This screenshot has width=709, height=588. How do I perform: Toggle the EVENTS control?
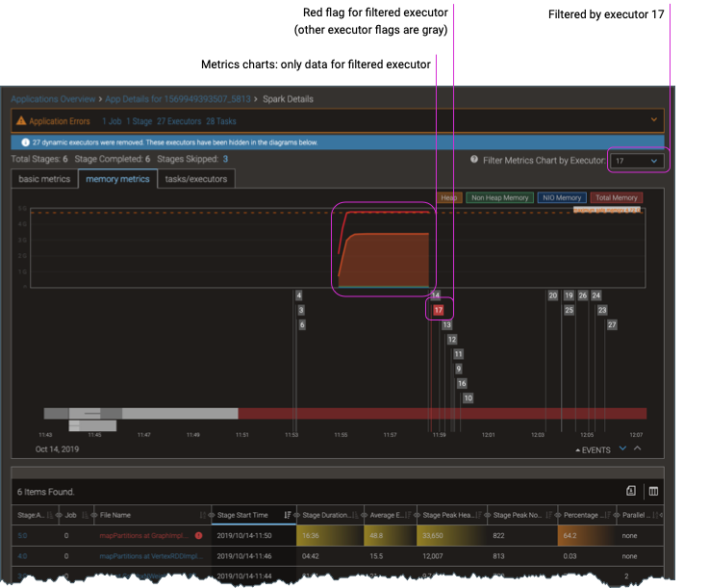pos(594,450)
